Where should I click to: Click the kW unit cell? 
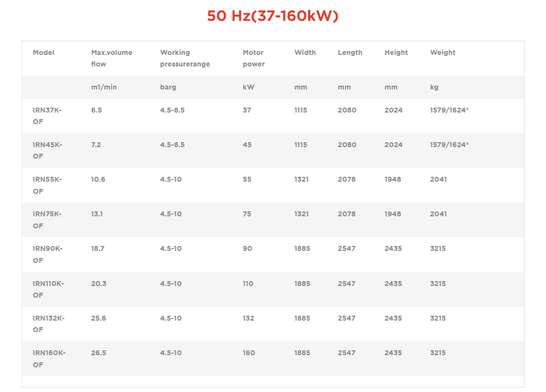click(248, 87)
